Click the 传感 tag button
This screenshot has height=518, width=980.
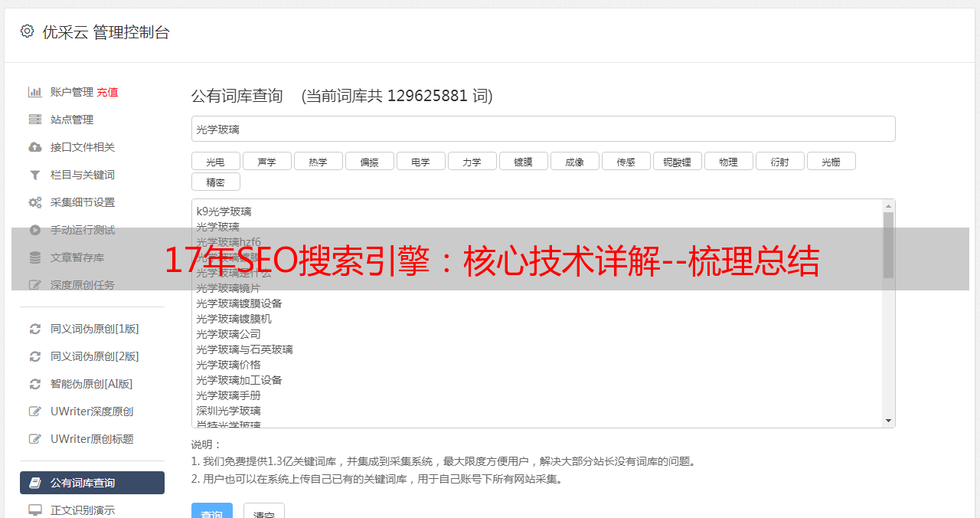pos(626,161)
